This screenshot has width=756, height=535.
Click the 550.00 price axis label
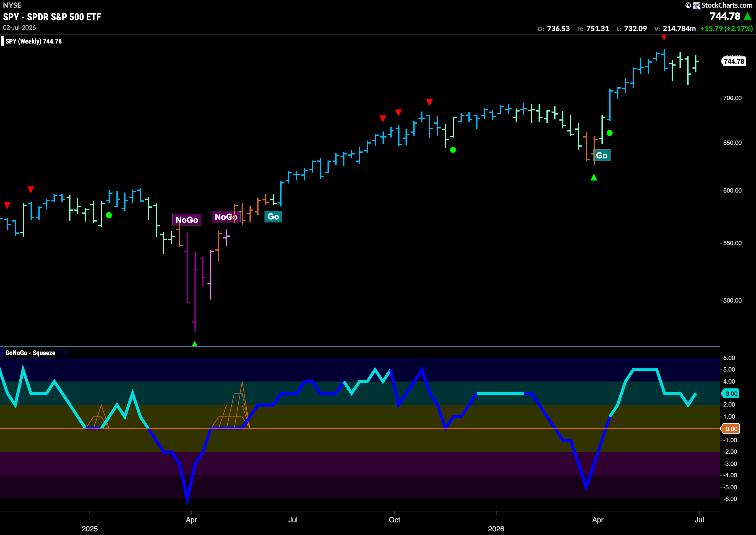click(x=732, y=243)
